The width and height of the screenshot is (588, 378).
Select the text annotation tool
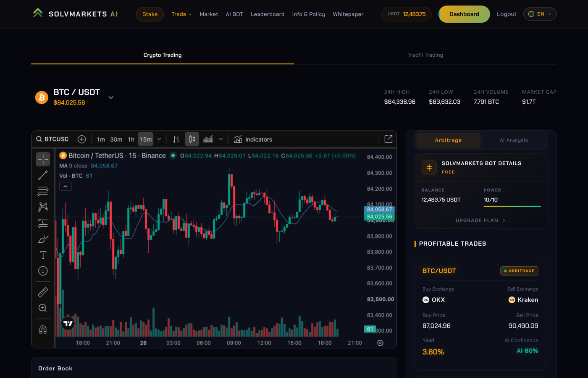43,255
